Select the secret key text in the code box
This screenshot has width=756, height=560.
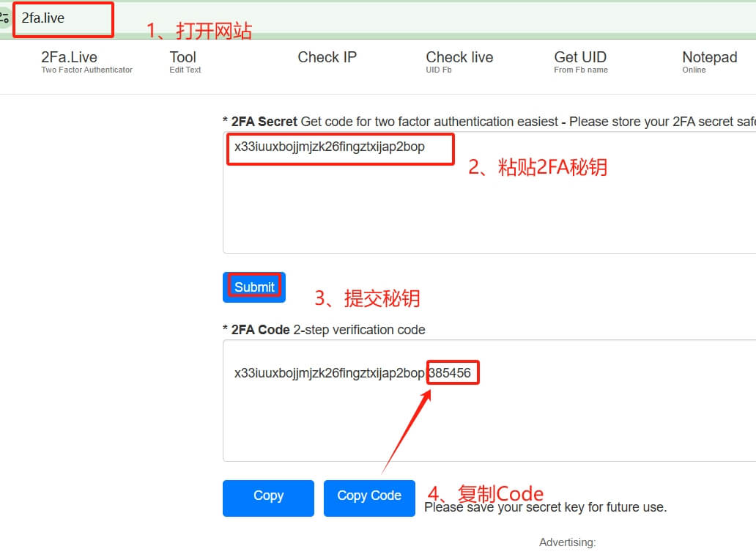point(328,372)
